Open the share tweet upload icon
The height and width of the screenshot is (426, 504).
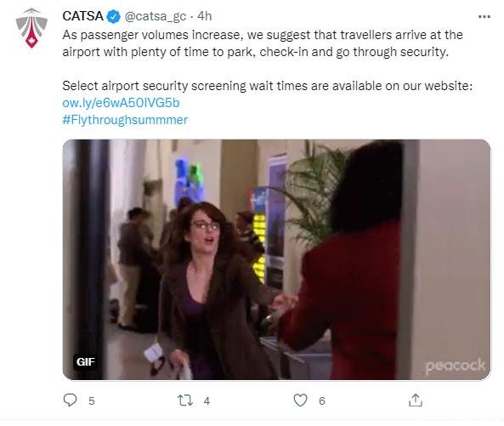point(416,400)
